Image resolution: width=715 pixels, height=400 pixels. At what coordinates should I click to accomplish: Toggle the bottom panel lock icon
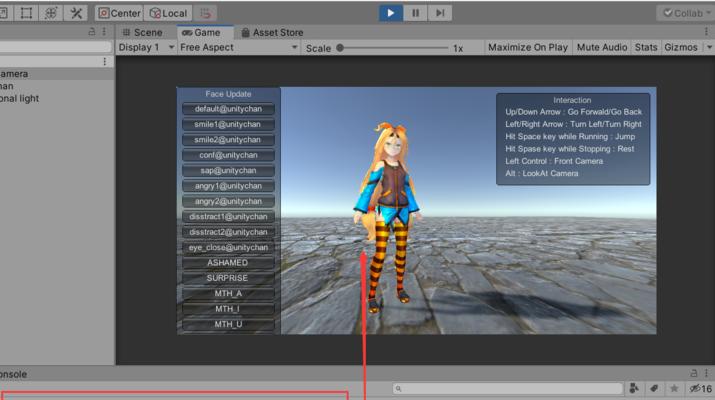(694, 373)
